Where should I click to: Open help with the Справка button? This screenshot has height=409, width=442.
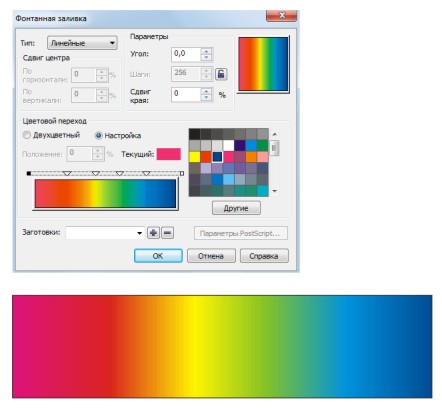tap(264, 256)
